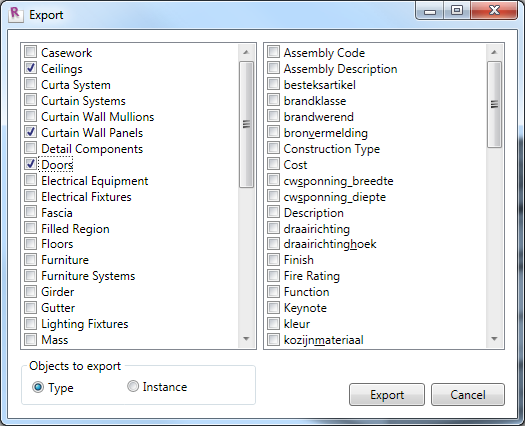Uncheck the Ceilings category checkbox
525x426 pixels.
30,68
